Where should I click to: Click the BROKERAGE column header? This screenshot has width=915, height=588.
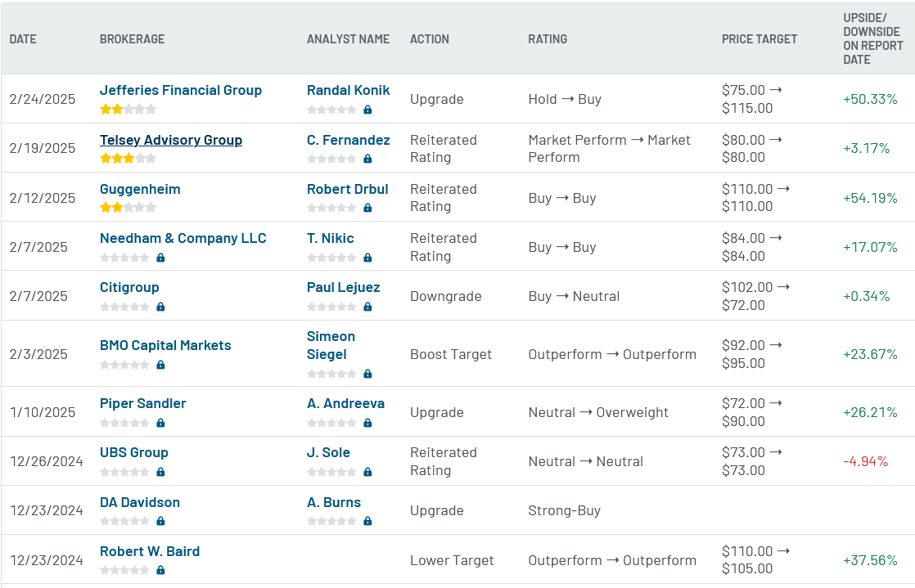click(x=132, y=39)
